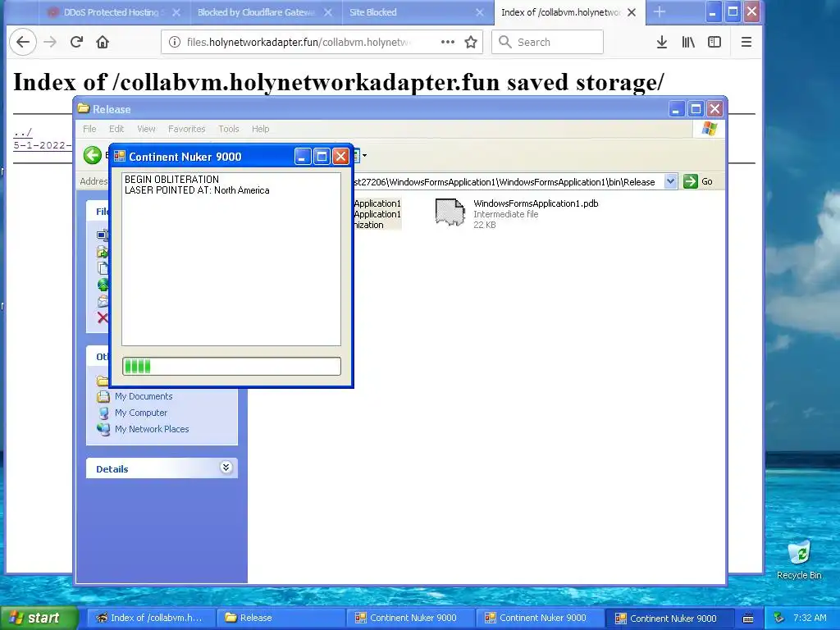Open a new Firefox tab
Screen dimensions: 840x630
click(x=659, y=11)
